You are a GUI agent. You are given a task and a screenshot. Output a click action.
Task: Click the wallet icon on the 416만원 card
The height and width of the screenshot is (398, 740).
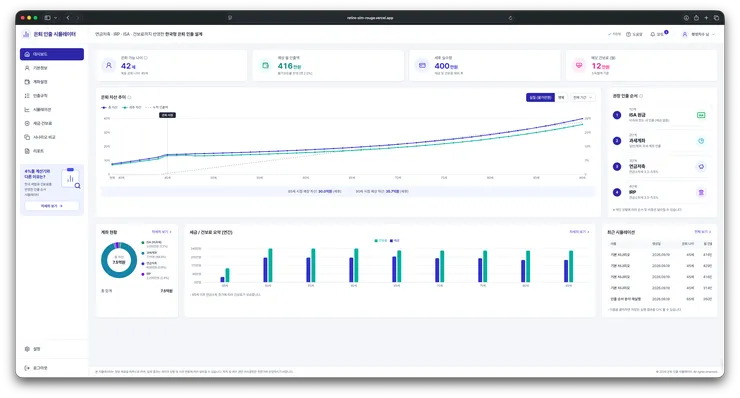coord(266,65)
